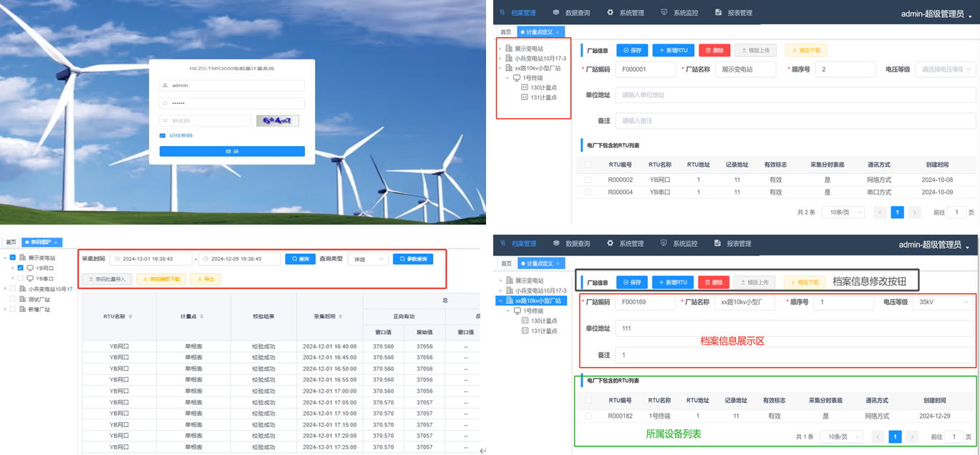
Task: Open the empty 请选择电压等级 dropdown
Action: [x=945, y=69]
